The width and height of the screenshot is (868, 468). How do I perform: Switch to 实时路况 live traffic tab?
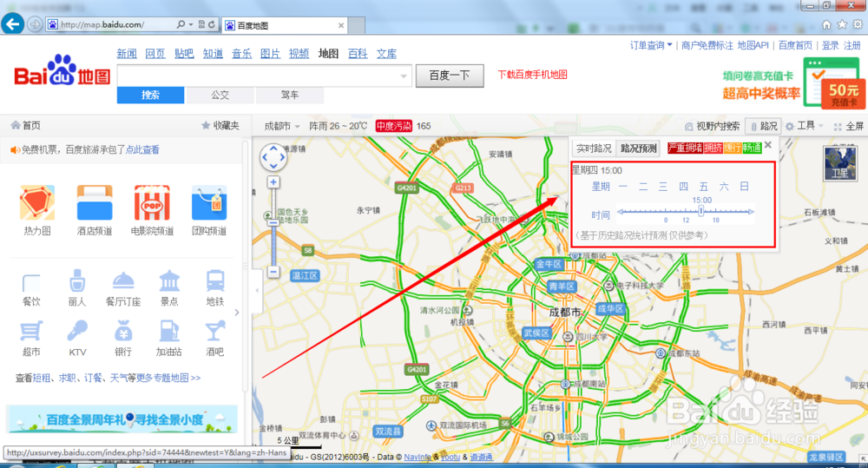click(594, 148)
